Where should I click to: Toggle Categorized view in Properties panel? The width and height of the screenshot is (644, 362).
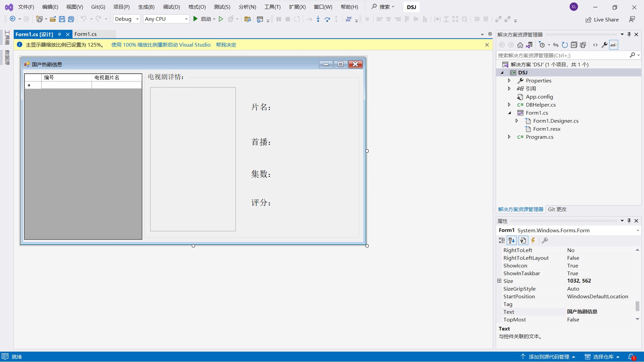pyautogui.click(x=502, y=240)
